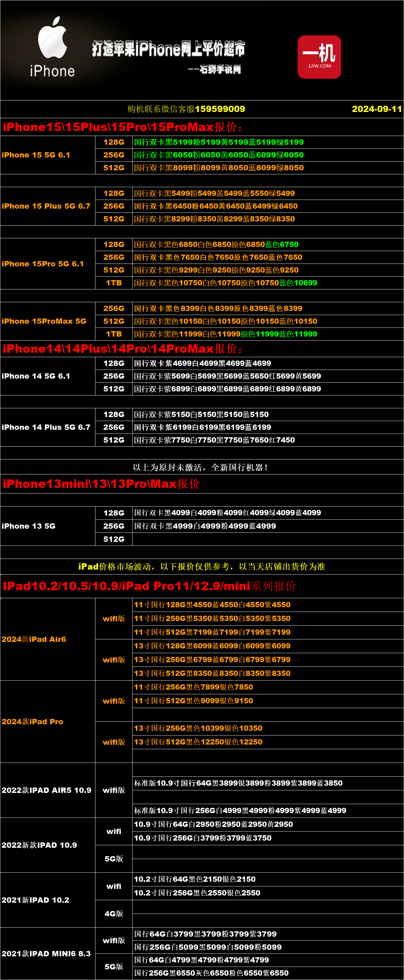This screenshot has height=980, width=404.
Task: Select the 2022款IPAD AIR5 10.9 label
Action: [x=46, y=790]
